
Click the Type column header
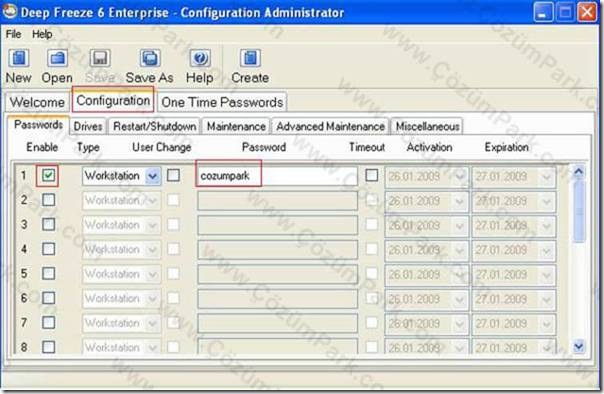point(88,147)
